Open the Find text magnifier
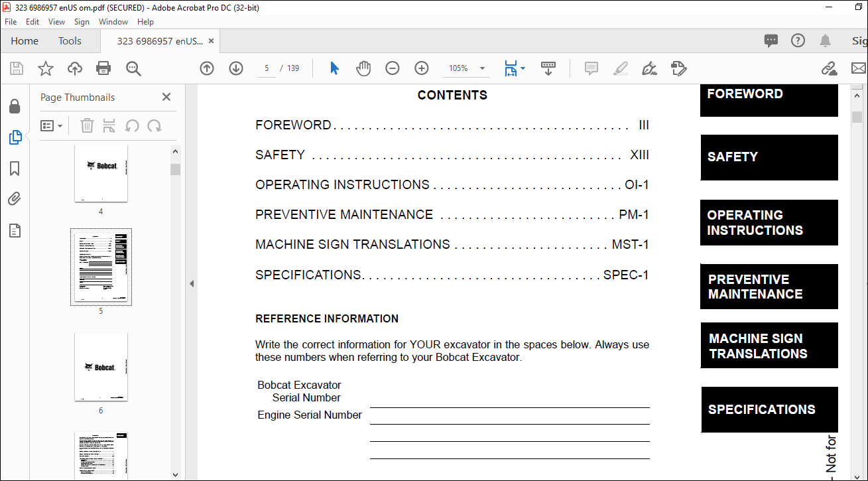Image resolution: width=868 pixels, height=481 pixels. pos(133,68)
